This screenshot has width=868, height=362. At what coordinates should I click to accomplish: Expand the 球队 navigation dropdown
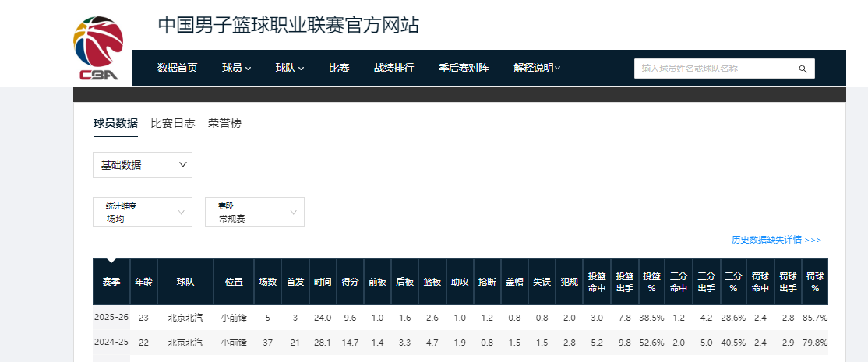coord(289,68)
